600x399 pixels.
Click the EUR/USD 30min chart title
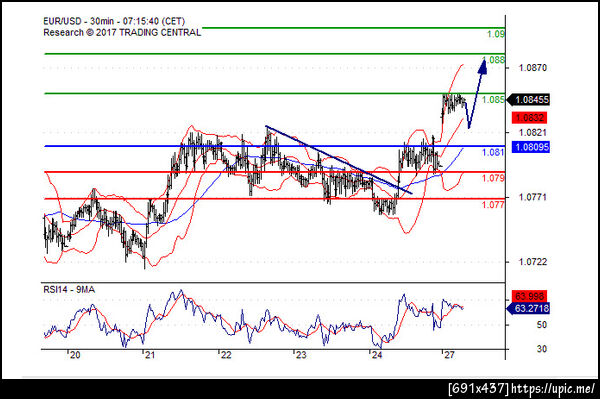[x=114, y=21]
